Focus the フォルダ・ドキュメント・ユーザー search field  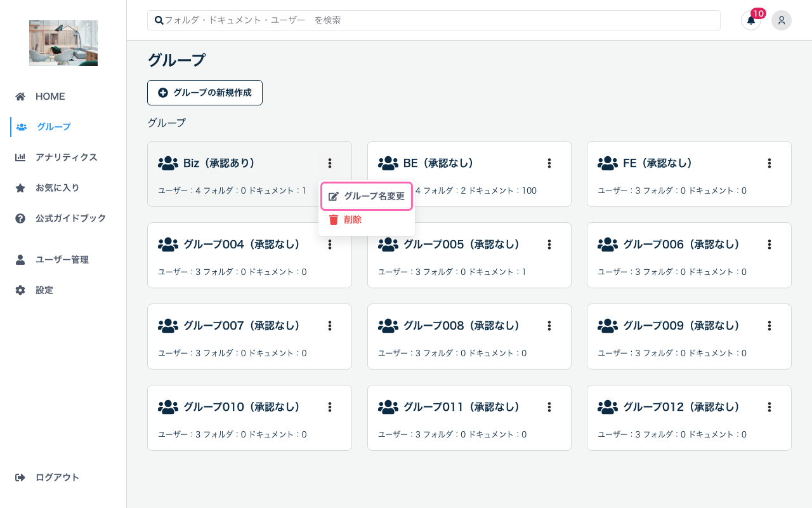[438, 20]
